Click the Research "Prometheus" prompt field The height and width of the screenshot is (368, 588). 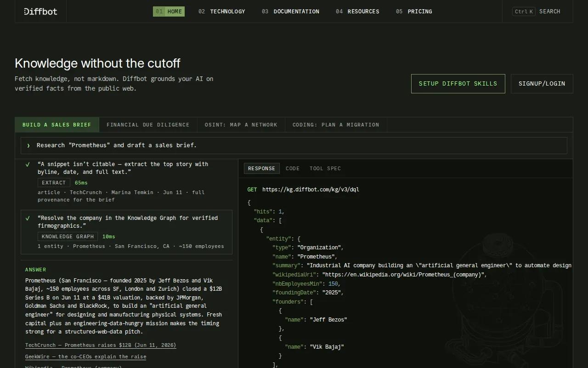pos(294,145)
